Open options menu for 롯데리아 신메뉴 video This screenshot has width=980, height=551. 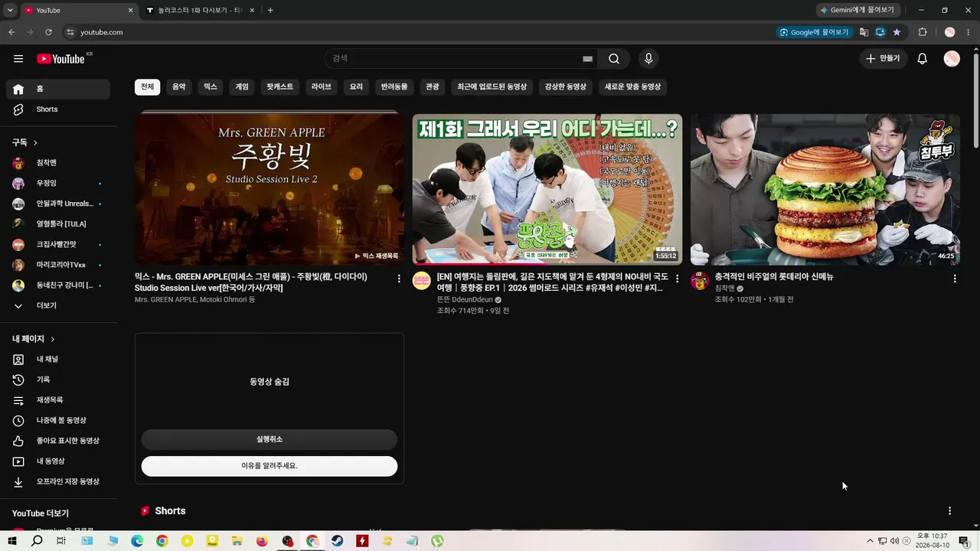tap(955, 279)
